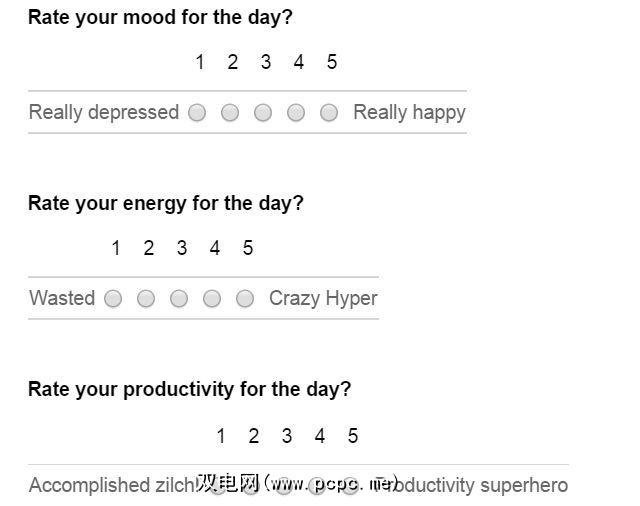Click the 'Productivity superhero' label
This screenshot has width=640, height=506.
(480, 486)
